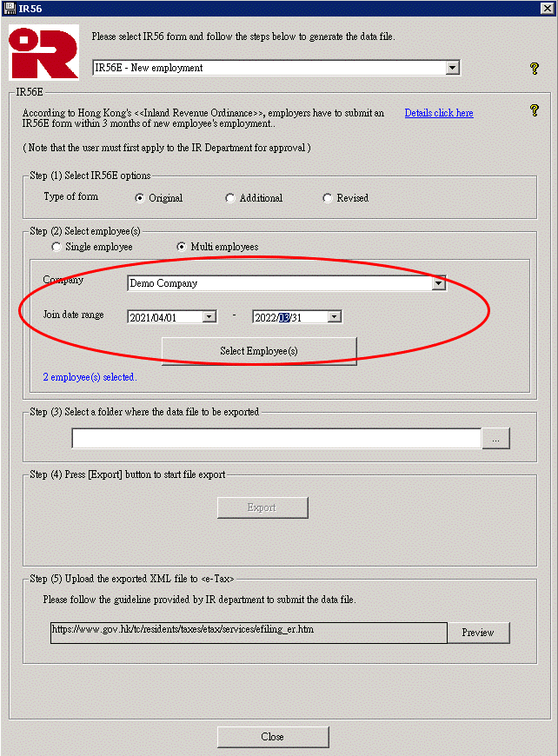Image resolution: width=558 pixels, height=756 pixels.
Task: Click the browse folder ellipsis button
Action: pos(495,439)
